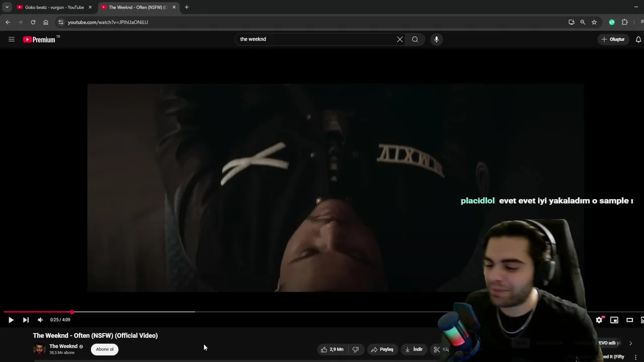Play the paused video
This screenshot has width=644, height=362.
[x=11, y=320]
